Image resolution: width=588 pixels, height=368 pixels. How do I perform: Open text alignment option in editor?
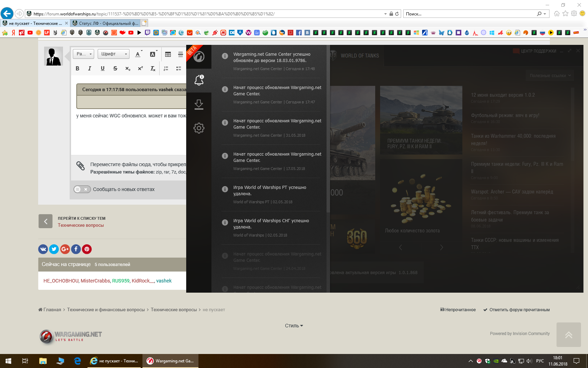click(x=181, y=54)
